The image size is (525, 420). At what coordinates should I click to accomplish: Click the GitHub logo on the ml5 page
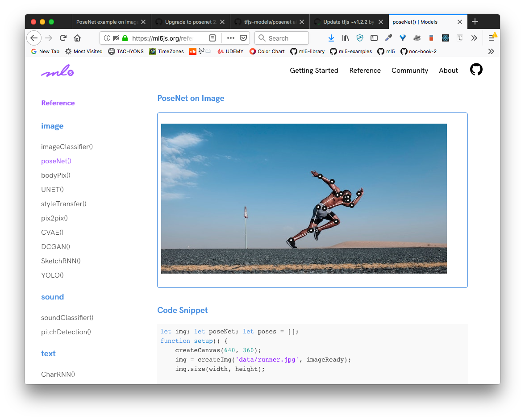pos(476,69)
